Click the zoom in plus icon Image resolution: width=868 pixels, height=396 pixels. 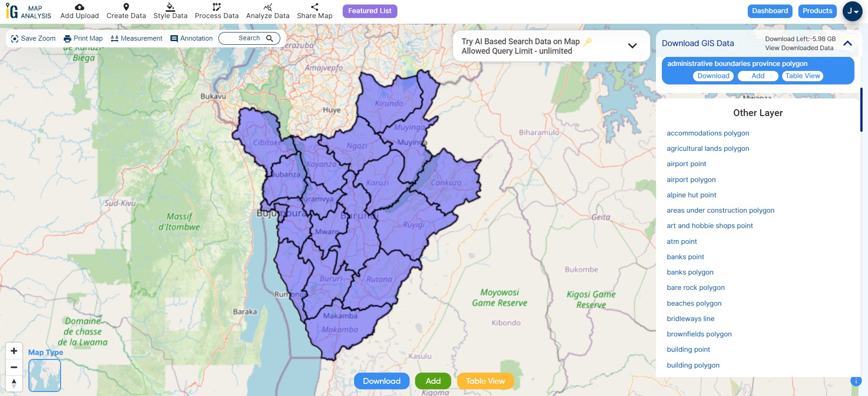coord(14,351)
